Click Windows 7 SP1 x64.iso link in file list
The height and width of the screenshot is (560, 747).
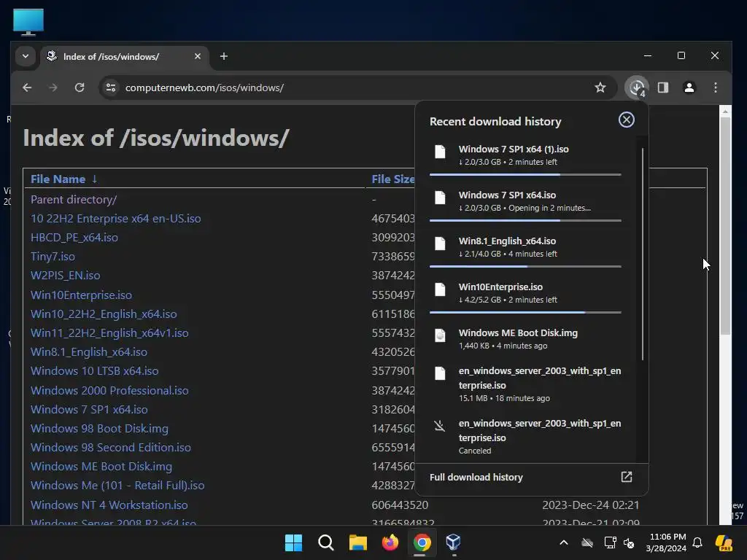click(x=89, y=410)
